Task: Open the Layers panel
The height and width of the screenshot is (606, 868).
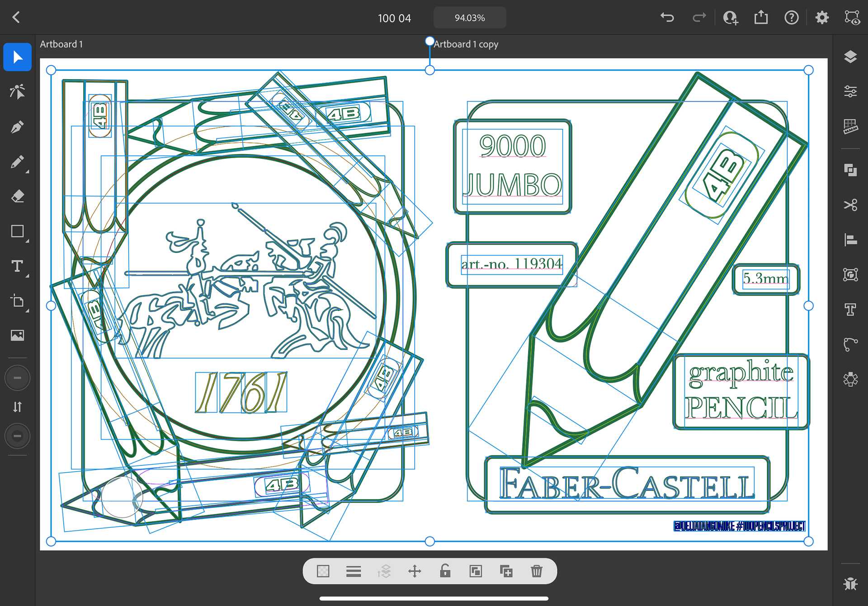Action: click(x=850, y=57)
